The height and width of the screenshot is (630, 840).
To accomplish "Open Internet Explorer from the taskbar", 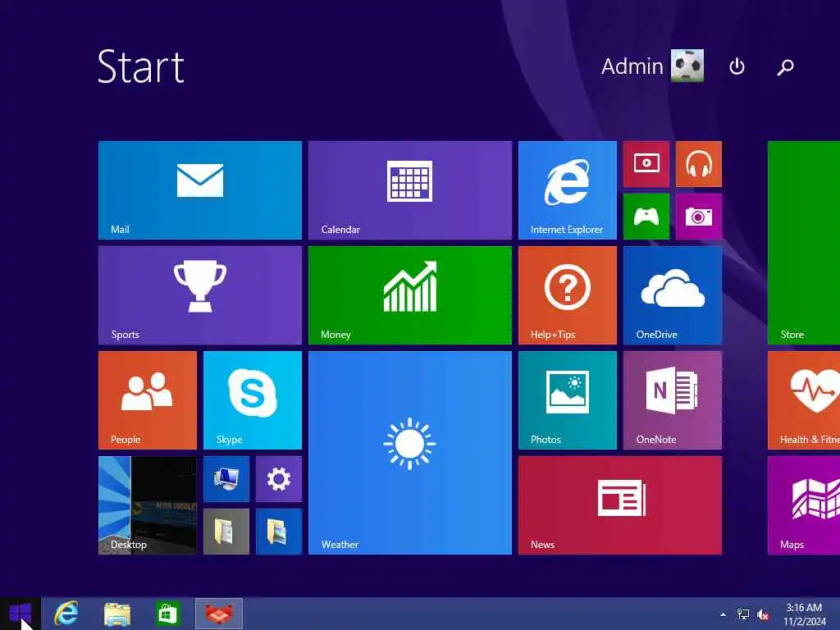I will pos(66,614).
